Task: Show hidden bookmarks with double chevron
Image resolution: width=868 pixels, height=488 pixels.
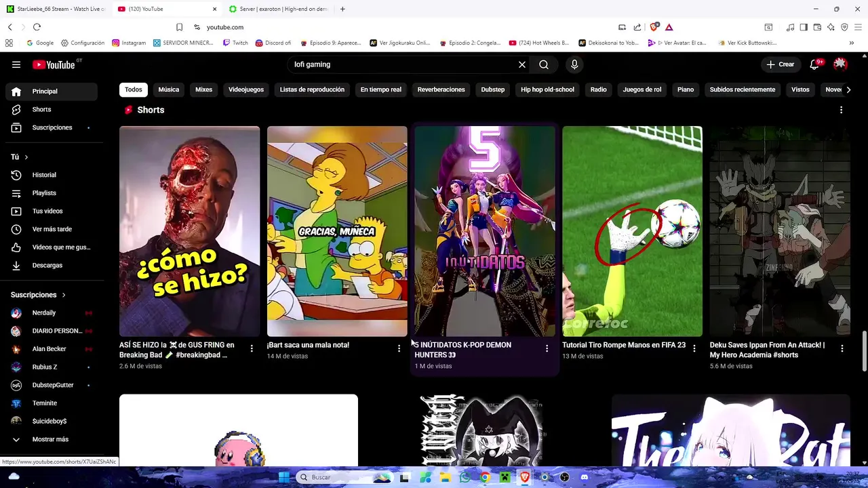Action: [x=851, y=43]
